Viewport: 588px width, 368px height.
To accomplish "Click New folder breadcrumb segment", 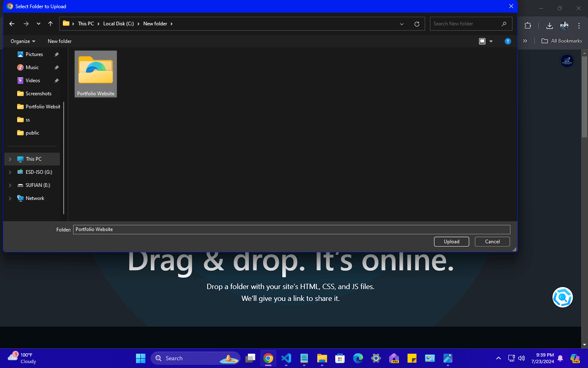I will point(155,24).
